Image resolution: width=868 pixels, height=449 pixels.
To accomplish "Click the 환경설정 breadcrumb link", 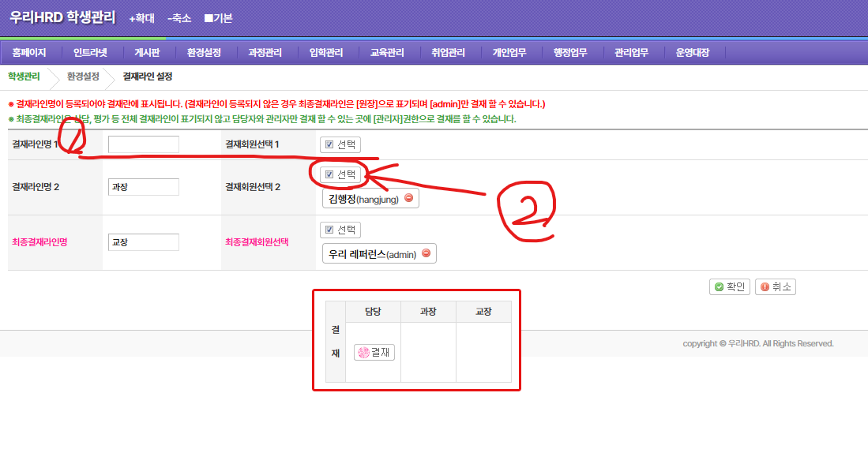I will pos(83,77).
